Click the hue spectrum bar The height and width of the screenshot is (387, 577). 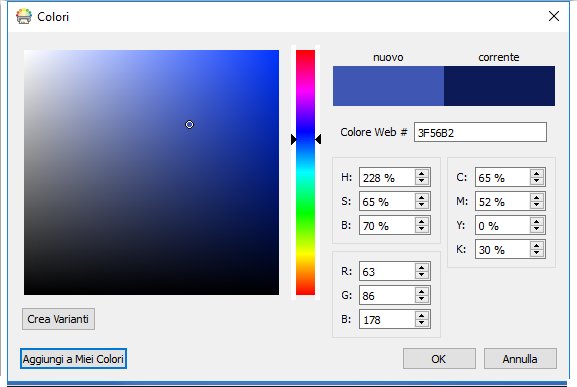click(305, 172)
